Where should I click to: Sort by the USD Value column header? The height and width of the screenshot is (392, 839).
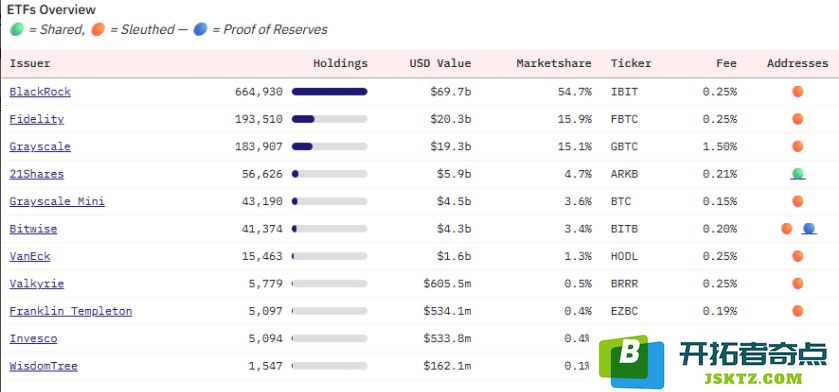440,63
